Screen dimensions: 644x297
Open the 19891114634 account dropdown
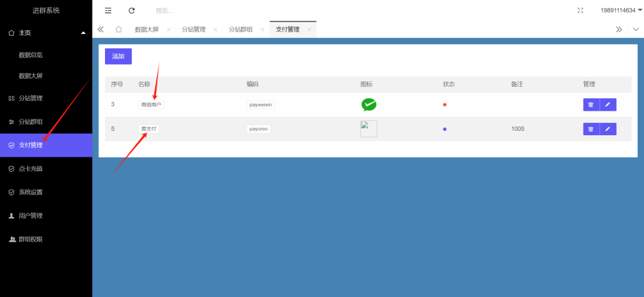pos(621,11)
